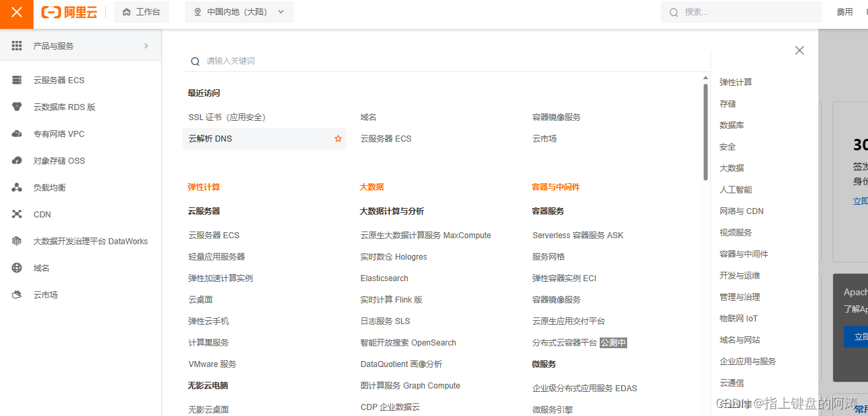Click the 弹性计算 orange section heading
The width and height of the screenshot is (868, 416).
pos(204,187)
